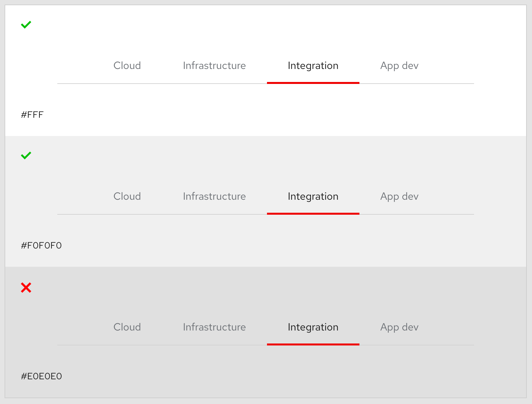Select the Integration tab on the #F0F0F0 panel
Image resolution: width=532 pixels, height=404 pixels.
point(313,196)
